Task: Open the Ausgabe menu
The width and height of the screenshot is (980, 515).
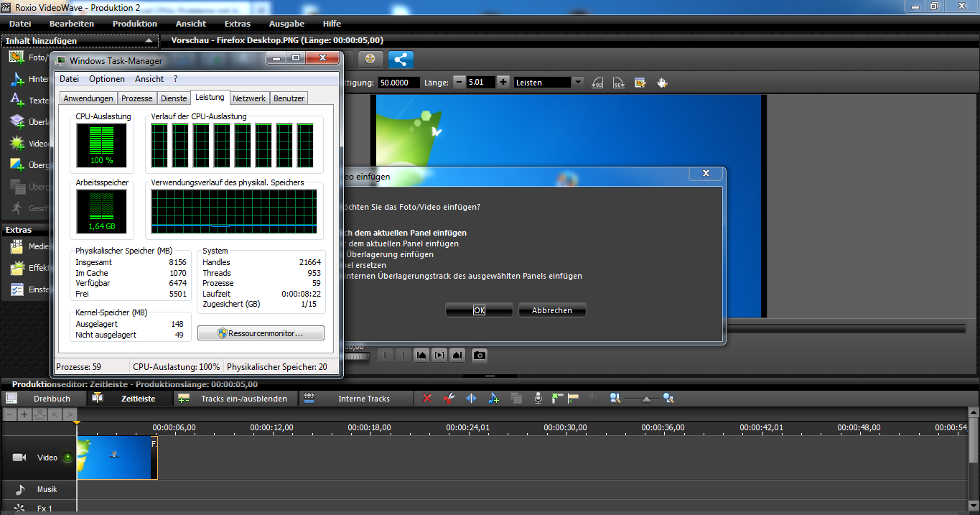Action: pyautogui.click(x=286, y=24)
